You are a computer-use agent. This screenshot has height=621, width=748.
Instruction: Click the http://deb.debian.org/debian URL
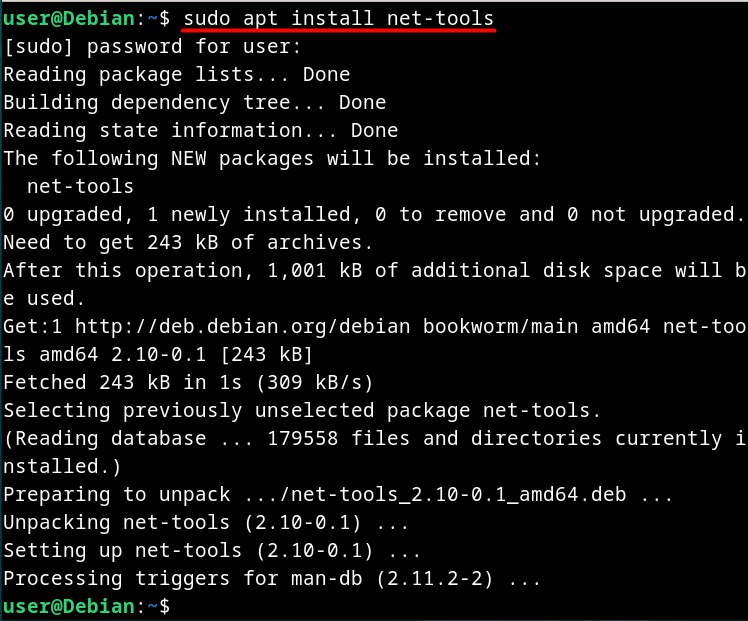242,327
